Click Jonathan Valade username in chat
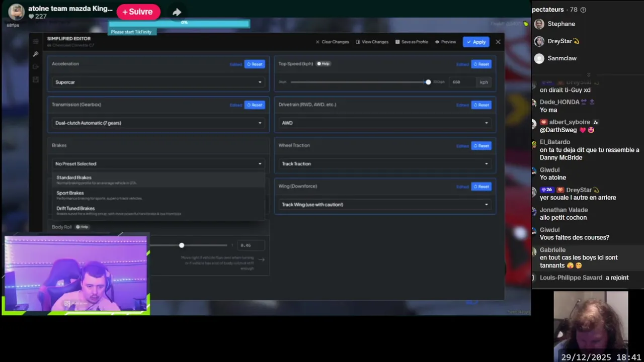 tap(563, 210)
